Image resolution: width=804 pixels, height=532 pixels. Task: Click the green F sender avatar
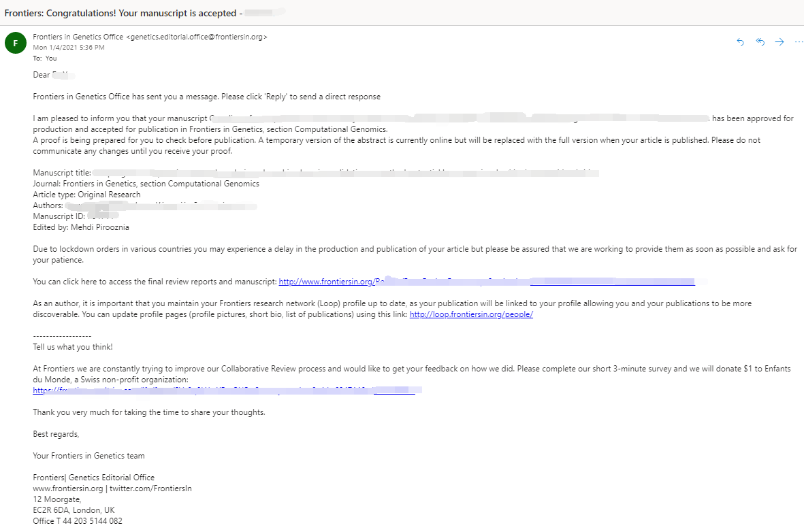point(16,43)
